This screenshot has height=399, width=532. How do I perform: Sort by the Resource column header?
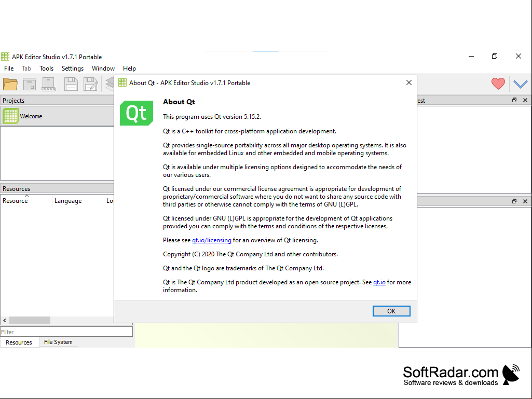pos(26,200)
